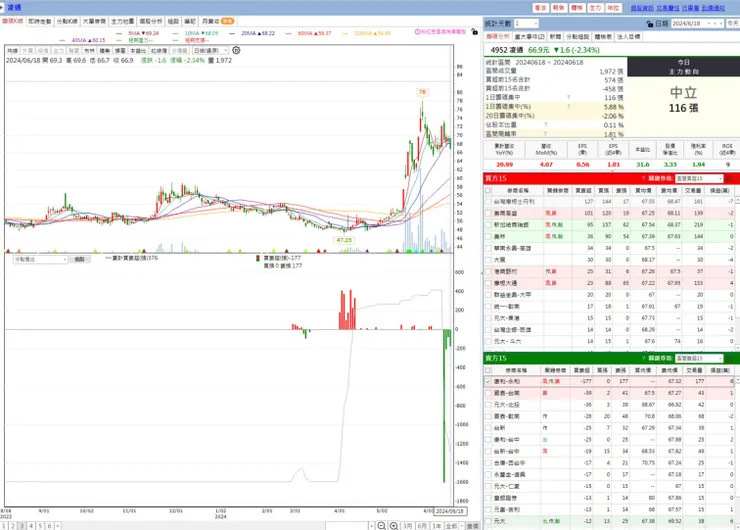
Task: Click the empty input field at chart bottom
Action: 346,526
